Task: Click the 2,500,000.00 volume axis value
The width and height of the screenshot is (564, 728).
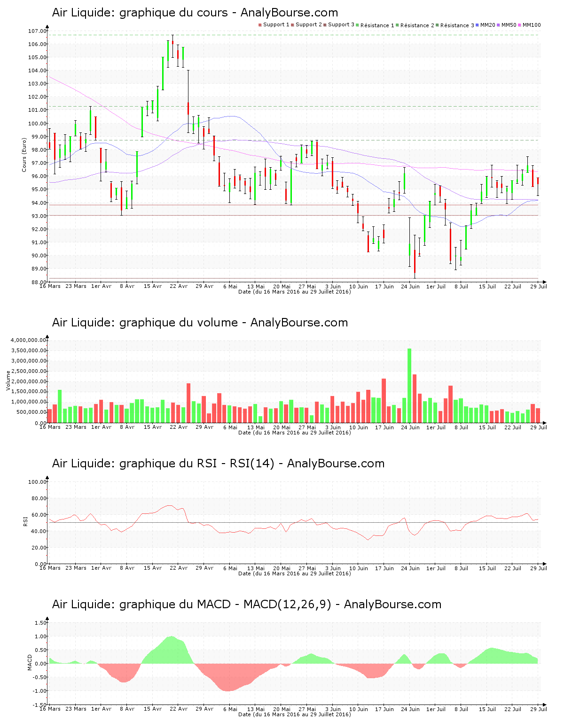Action: point(28,371)
